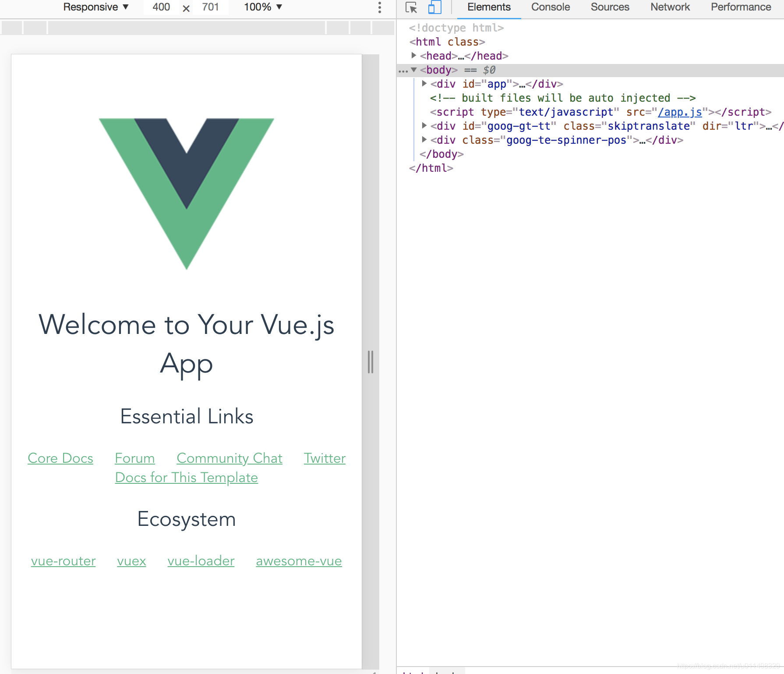The height and width of the screenshot is (674, 784).
Task: Open the 100% zoom dropdown
Action: [263, 7]
